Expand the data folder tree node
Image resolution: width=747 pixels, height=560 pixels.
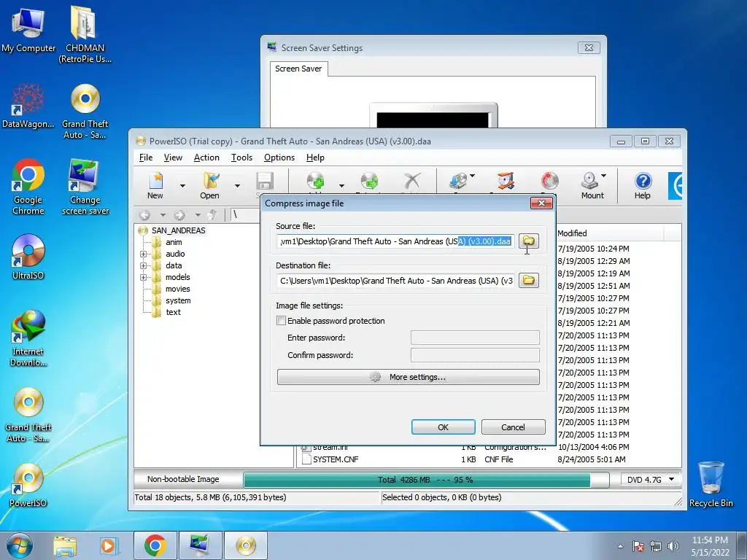coord(143,265)
